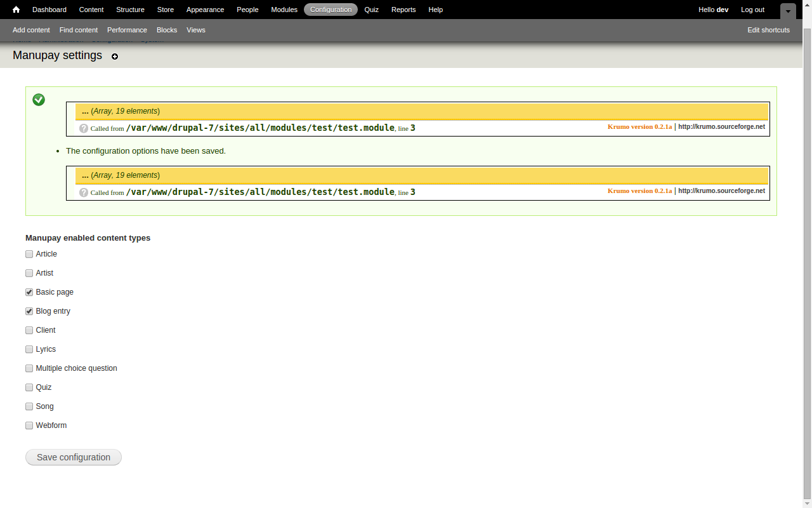Open the Help menu
The height and width of the screenshot is (508, 812).
click(436, 10)
